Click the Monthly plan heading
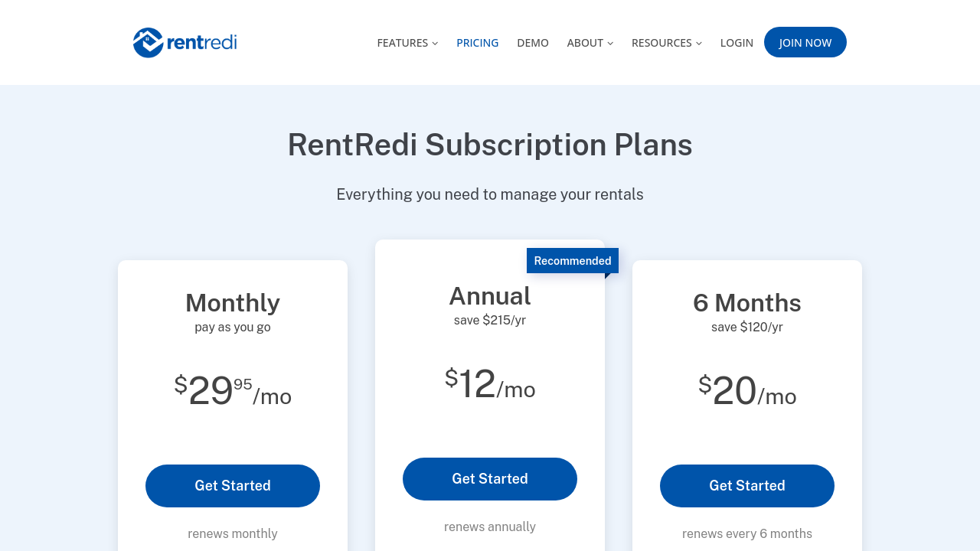 [233, 303]
